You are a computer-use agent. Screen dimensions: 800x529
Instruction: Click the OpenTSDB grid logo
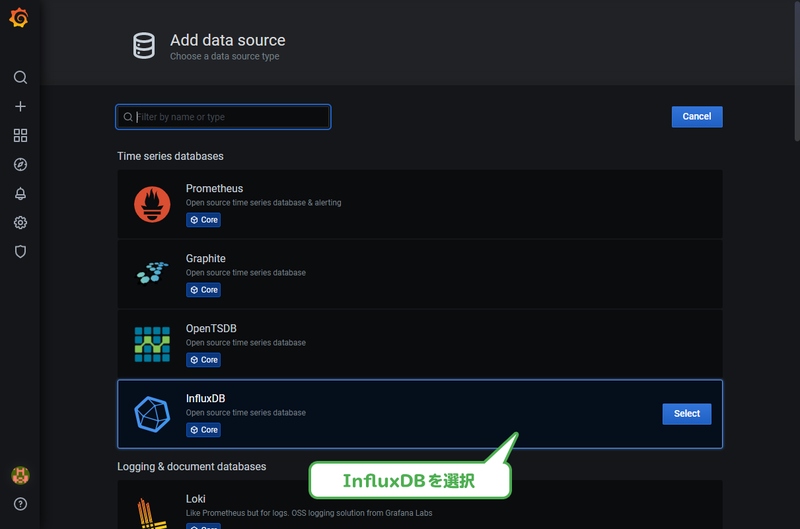point(152,344)
